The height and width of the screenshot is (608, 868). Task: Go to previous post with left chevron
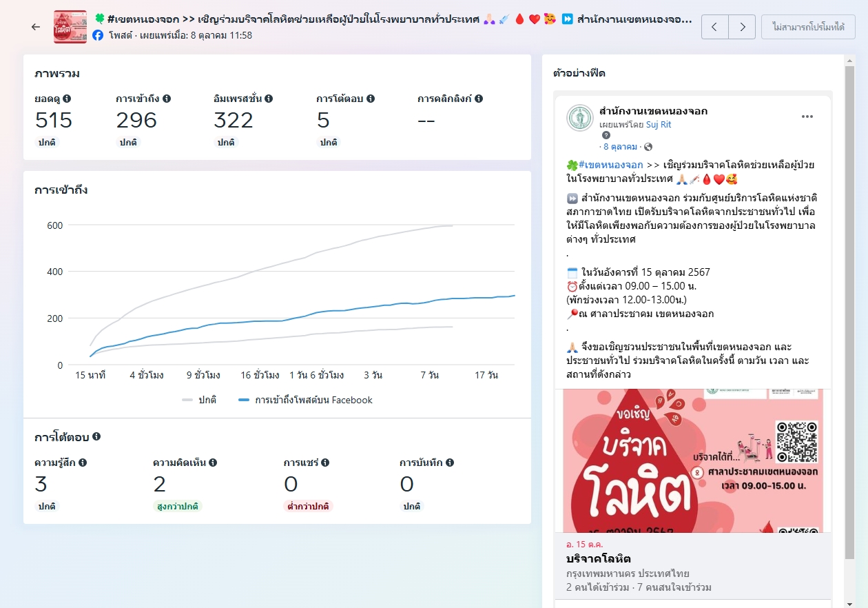714,27
